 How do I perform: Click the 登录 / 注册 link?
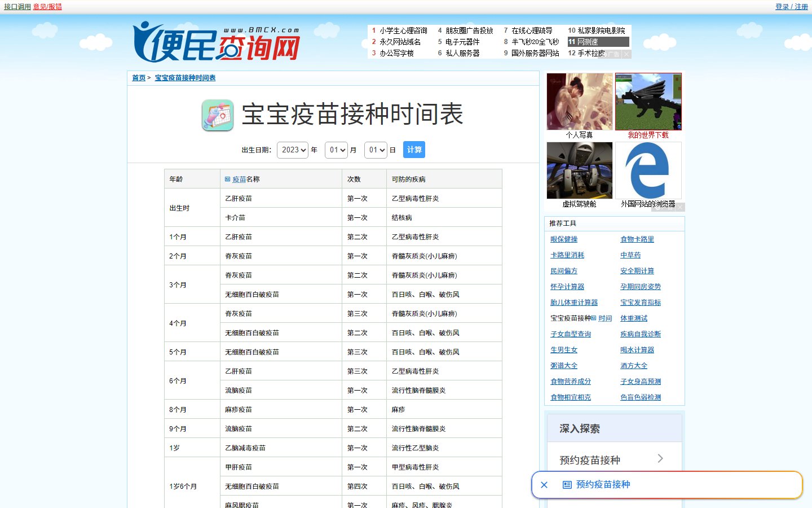click(x=792, y=7)
